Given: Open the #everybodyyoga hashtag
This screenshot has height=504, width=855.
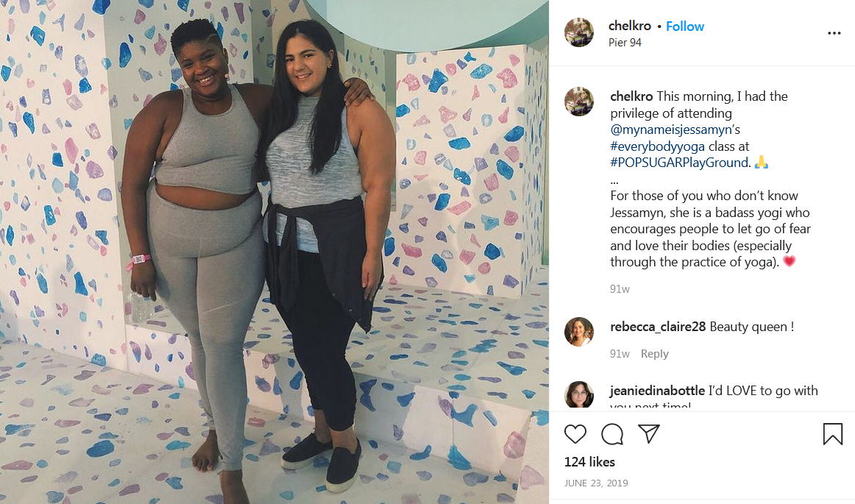Looking at the screenshot, I should [x=657, y=146].
